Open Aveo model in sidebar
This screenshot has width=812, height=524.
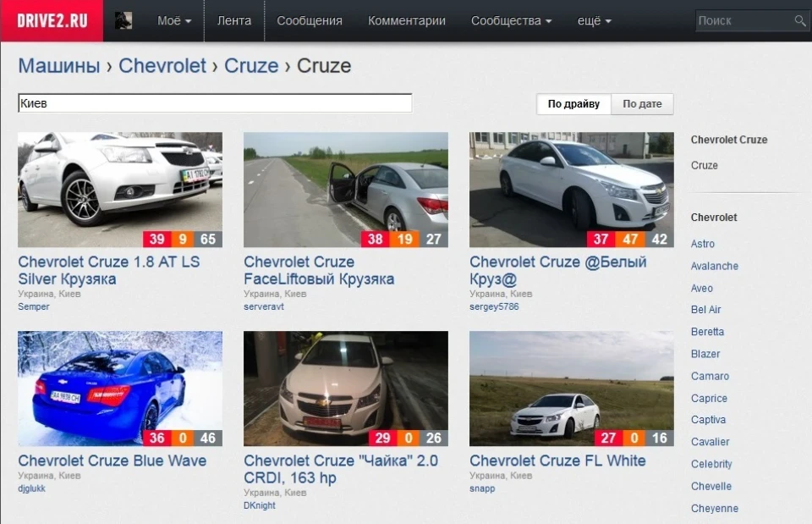[x=702, y=288]
